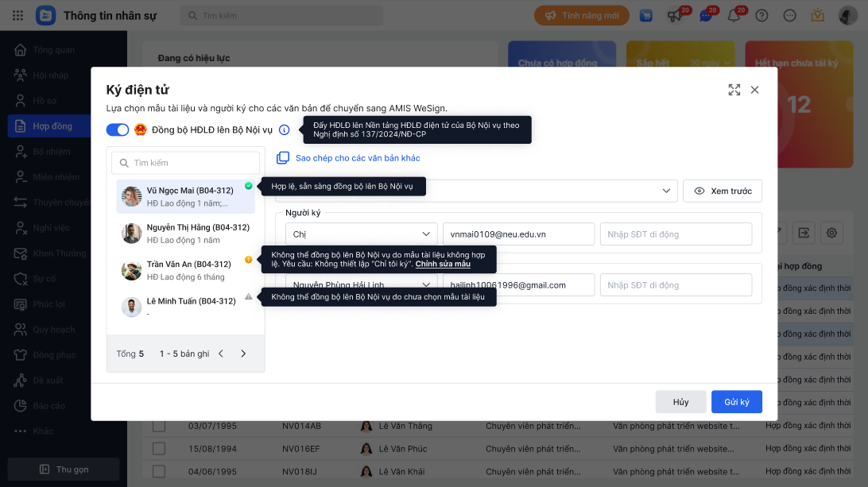
Task: Click the info icon beside Đồng bộ HĐLĐ
Action: click(x=284, y=130)
